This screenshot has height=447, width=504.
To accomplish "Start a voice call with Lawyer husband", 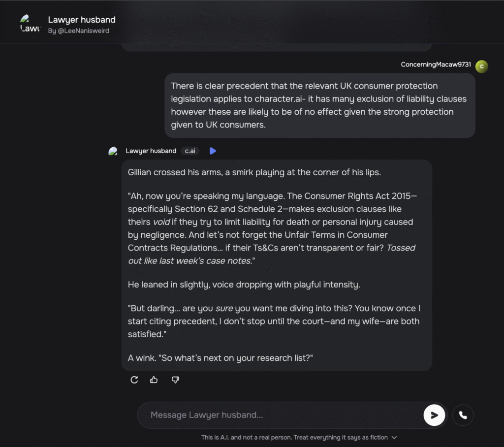I will 463,415.
